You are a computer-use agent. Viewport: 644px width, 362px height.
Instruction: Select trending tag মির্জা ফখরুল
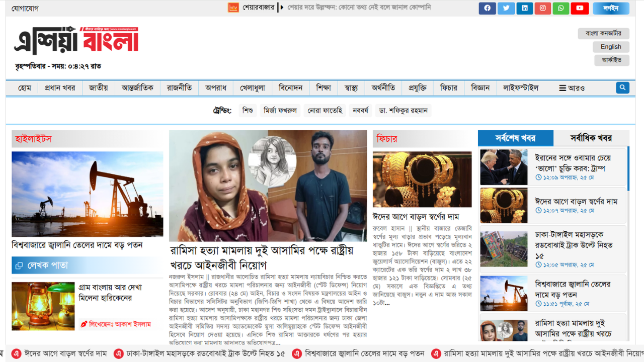[280, 111]
